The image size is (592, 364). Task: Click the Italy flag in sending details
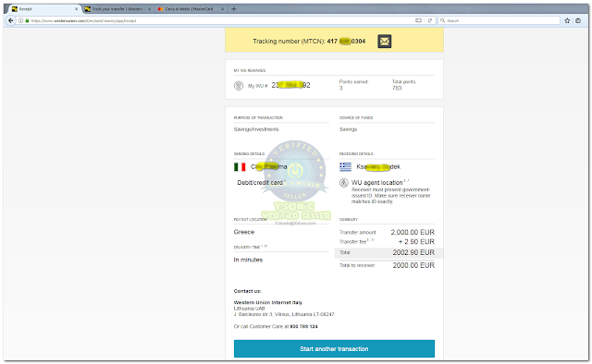pyautogui.click(x=240, y=166)
